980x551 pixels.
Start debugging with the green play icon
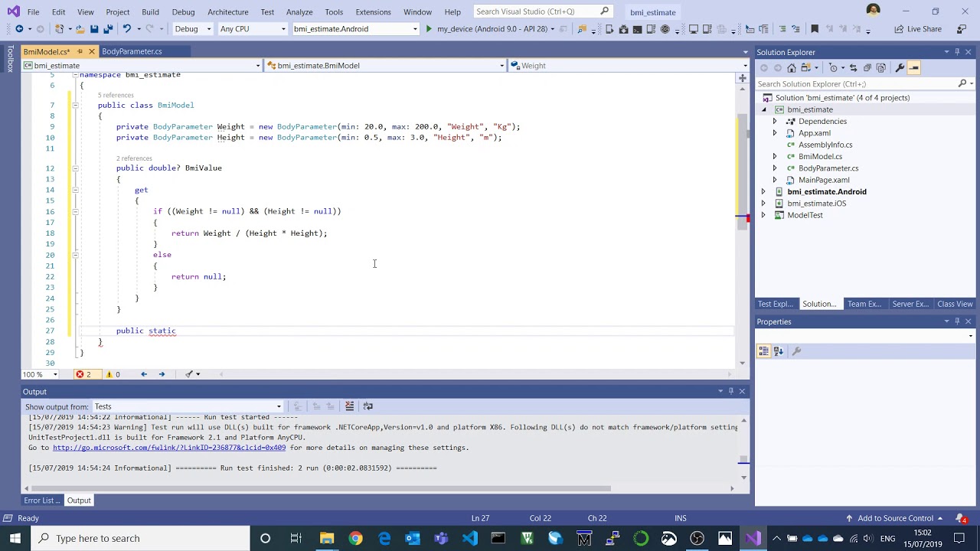tap(429, 29)
